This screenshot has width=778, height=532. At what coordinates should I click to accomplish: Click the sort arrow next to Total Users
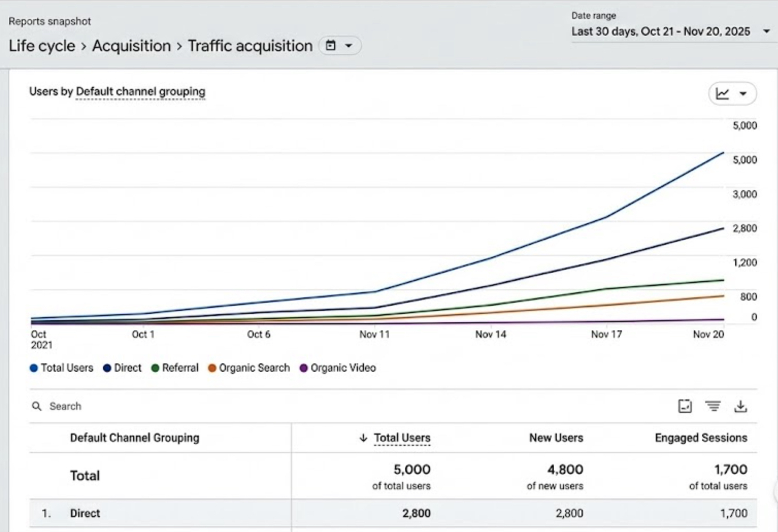[363, 438]
